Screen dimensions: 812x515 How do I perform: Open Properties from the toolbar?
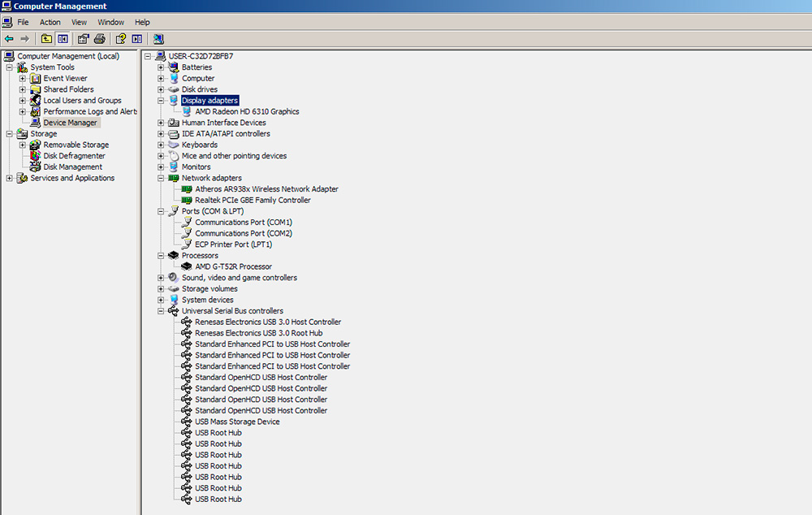(x=83, y=38)
